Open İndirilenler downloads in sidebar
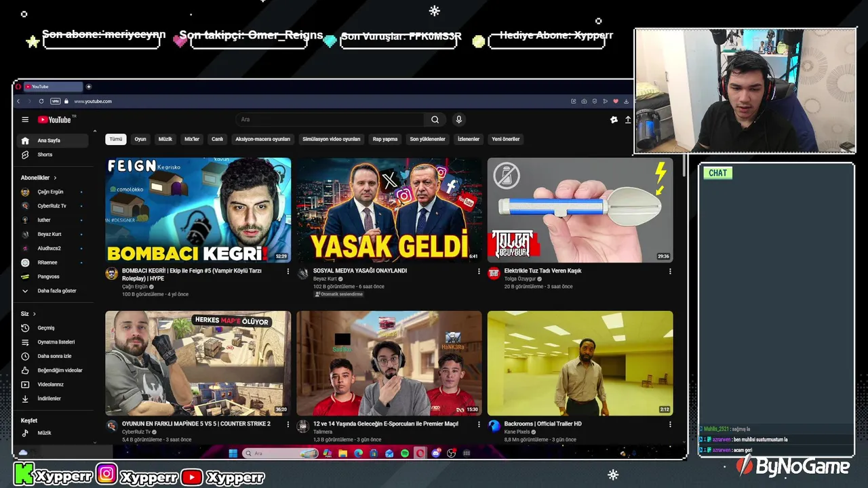 [x=52, y=399]
